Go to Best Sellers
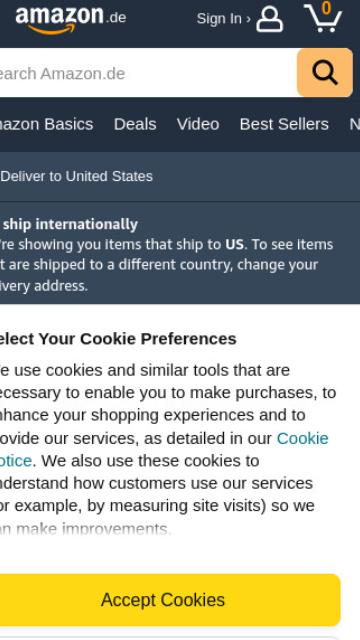Screen dimensions: 360x640 (284, 124)
